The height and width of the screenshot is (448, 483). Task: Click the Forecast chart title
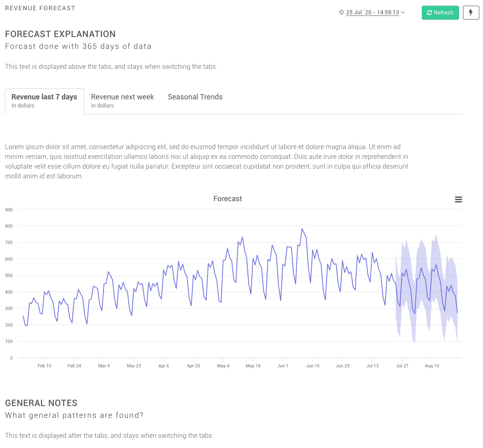pyautogui.click(x=227, y=199)
